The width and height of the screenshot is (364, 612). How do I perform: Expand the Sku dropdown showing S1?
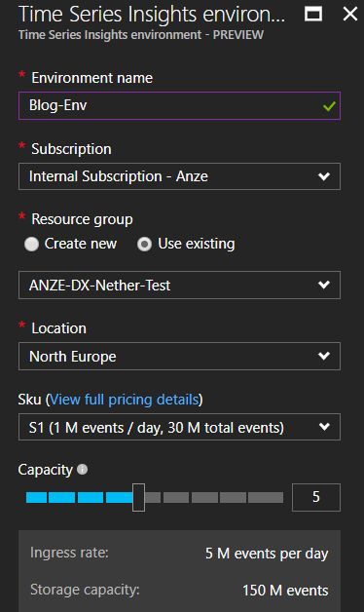click(179, 427)
